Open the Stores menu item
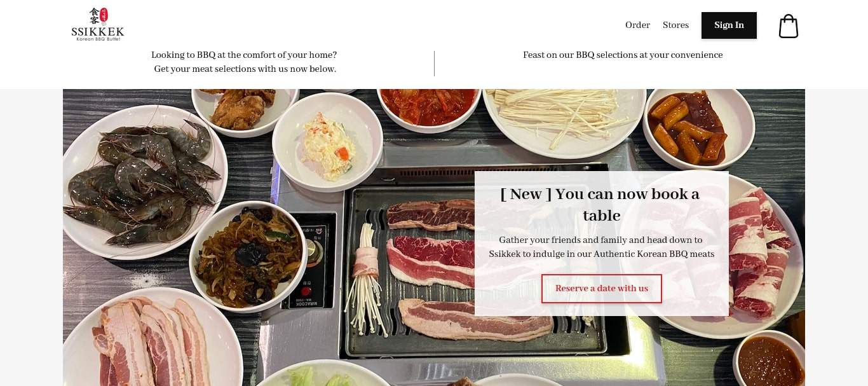 coord(675,25)
